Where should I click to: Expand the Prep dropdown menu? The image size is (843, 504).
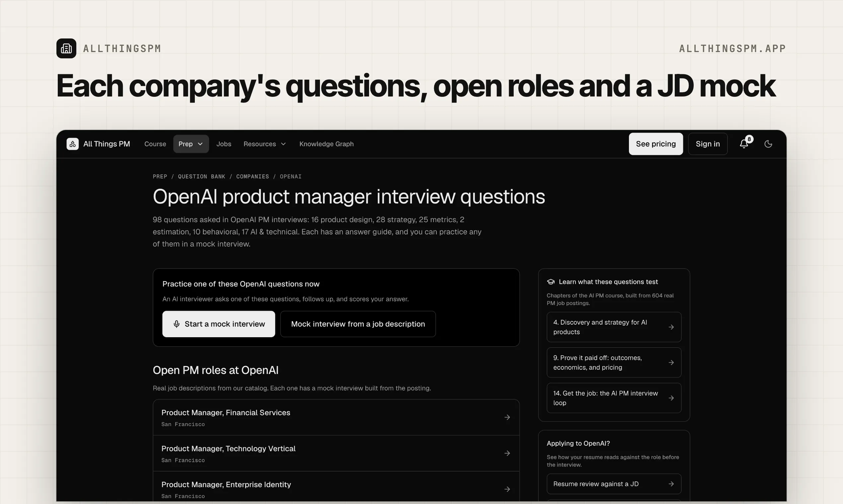coord(191,144)
